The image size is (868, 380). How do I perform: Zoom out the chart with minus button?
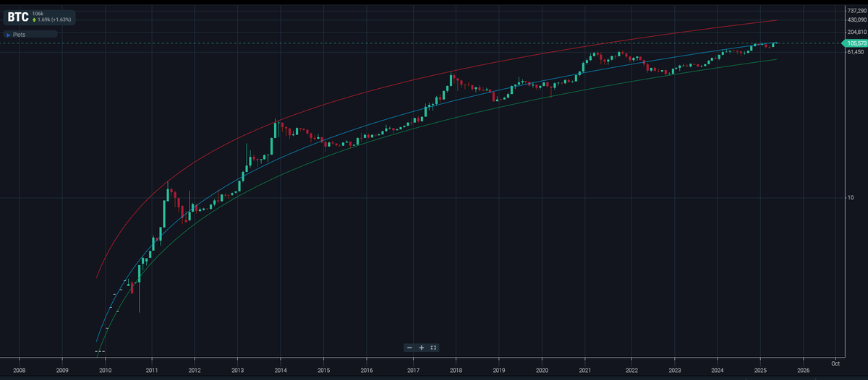coord(409,347)
